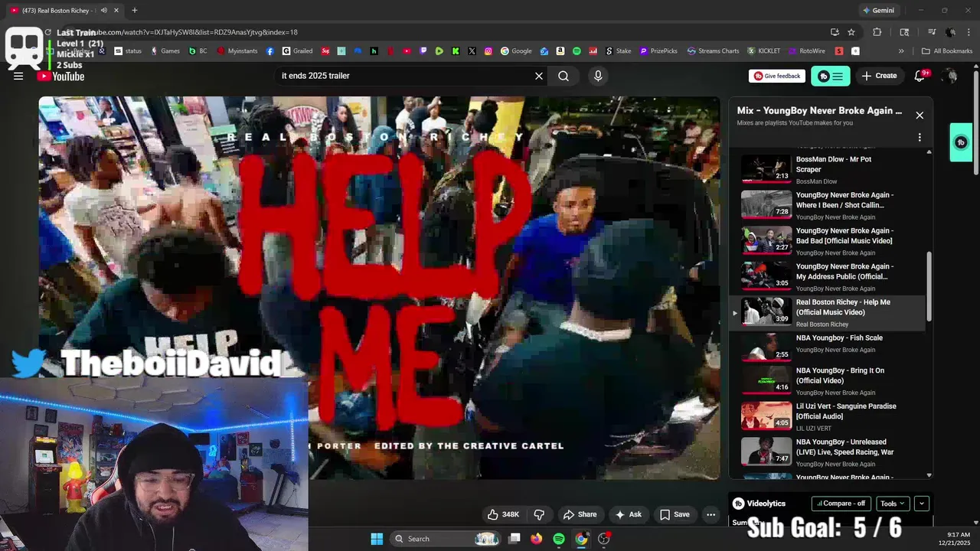The image size is (980, 551).
Task: Go to YouTube home via logo
Action: tap(60, 76)
